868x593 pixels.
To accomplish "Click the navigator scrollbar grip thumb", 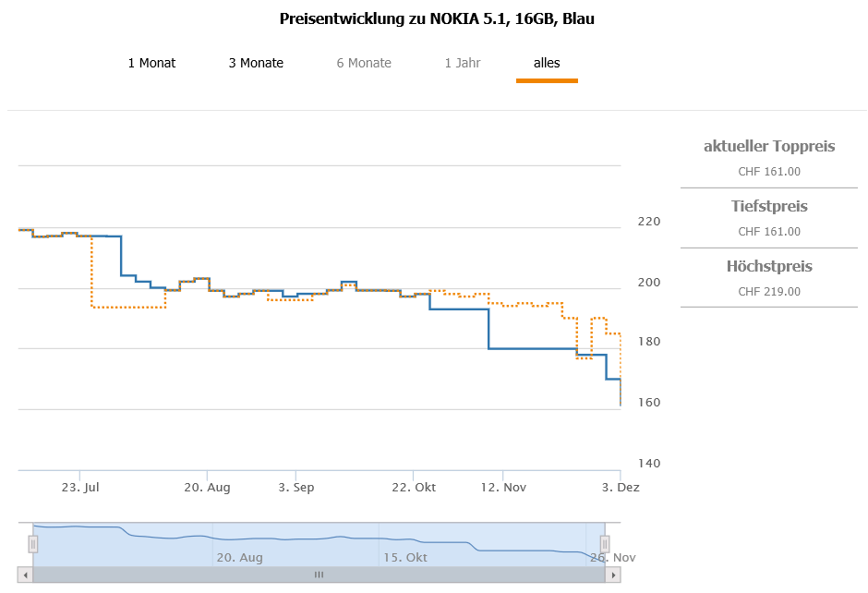I will click(319, 575).
